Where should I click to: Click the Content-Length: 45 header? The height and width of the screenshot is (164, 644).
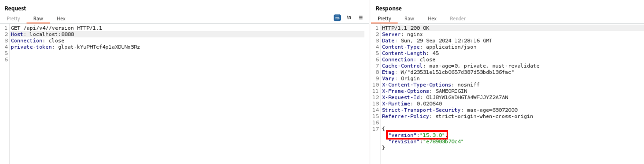[x=410, y=53]
